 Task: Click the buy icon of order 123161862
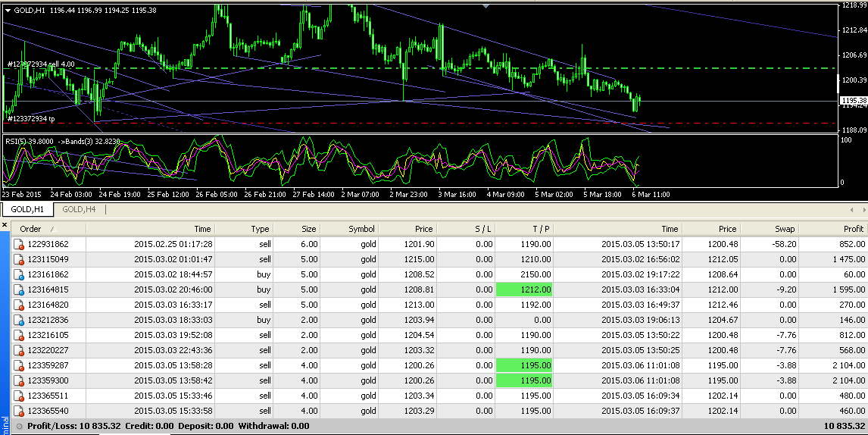click(19, 275)
